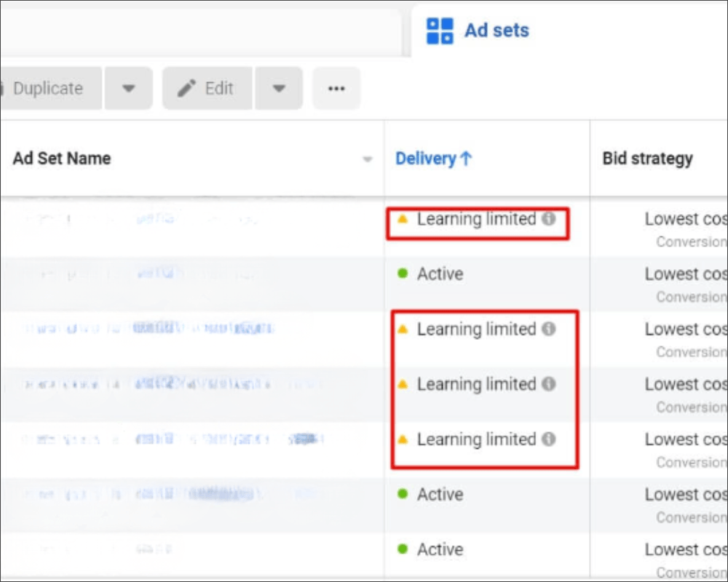Click third Learning limited status text
The image size is (728, 582).
click(476, 385)
